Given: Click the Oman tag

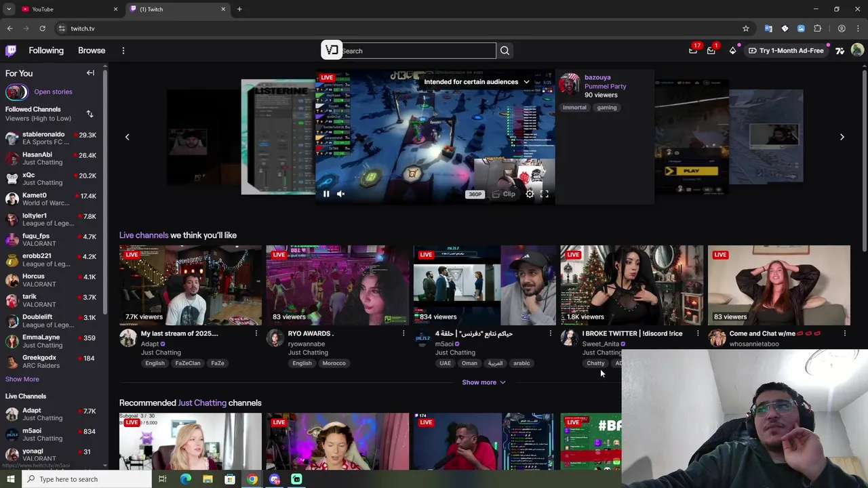Looking at the screenshot, I should [469, 363].
